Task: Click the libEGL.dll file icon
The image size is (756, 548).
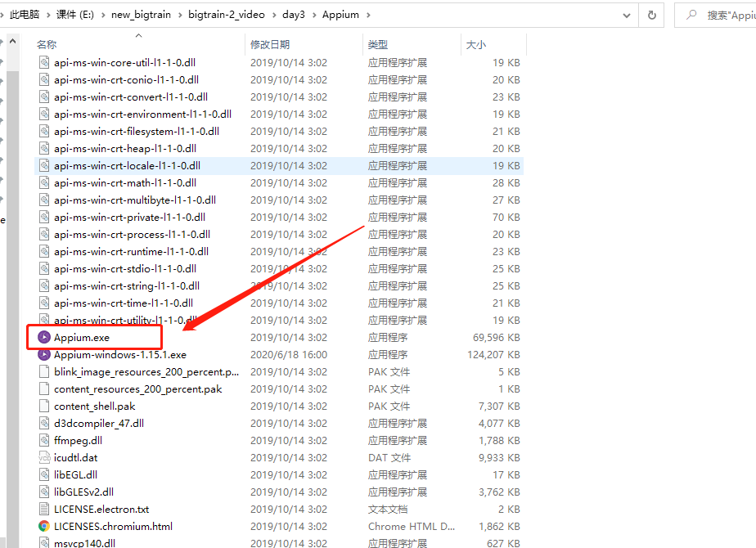Action: [x=44, y=474]
